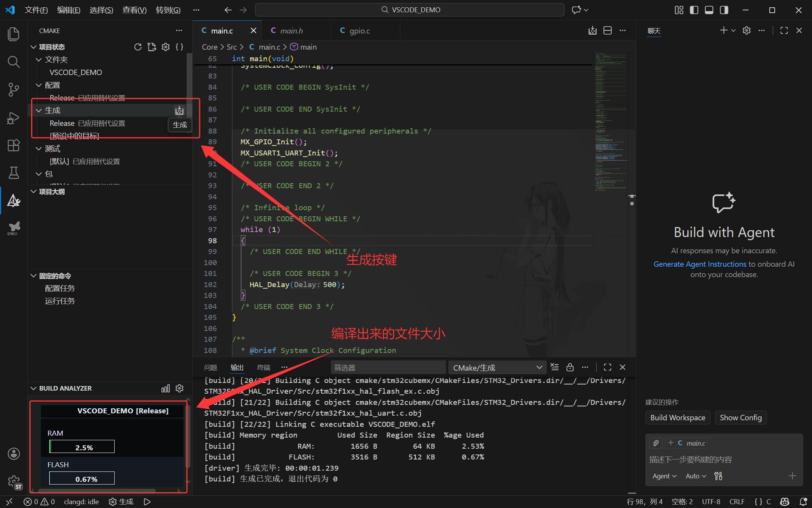
Task: Open the Extensions view in the sidebar
Action: pyautogui.click(x=13, y=145)
